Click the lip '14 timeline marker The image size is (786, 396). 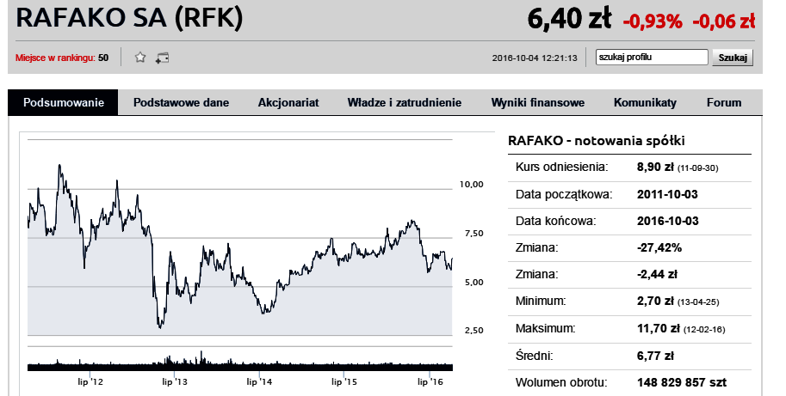[x=260, y=382]
